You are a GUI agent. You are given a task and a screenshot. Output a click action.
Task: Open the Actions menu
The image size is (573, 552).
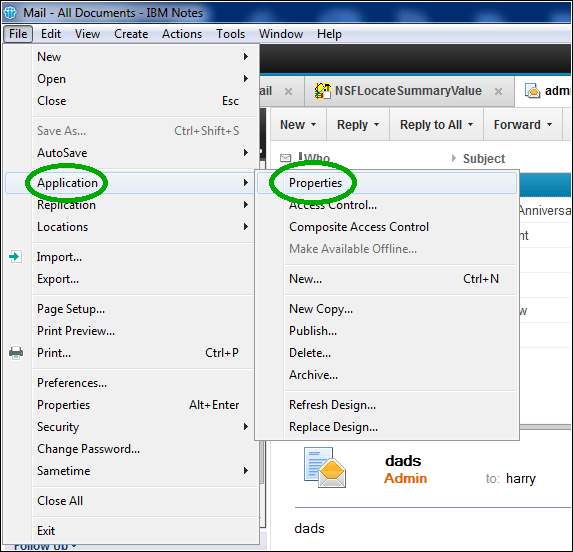click(x=182, y=34)
